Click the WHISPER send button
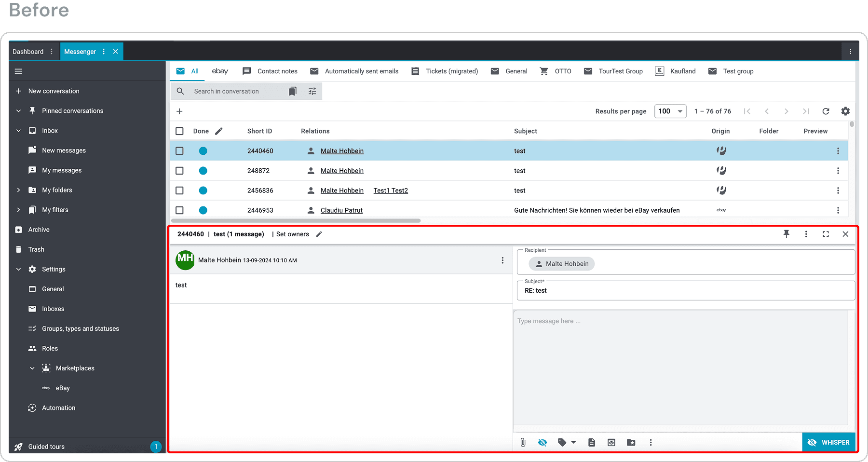Viewport: 868px width, 462px height. click(x=829, y=442)
